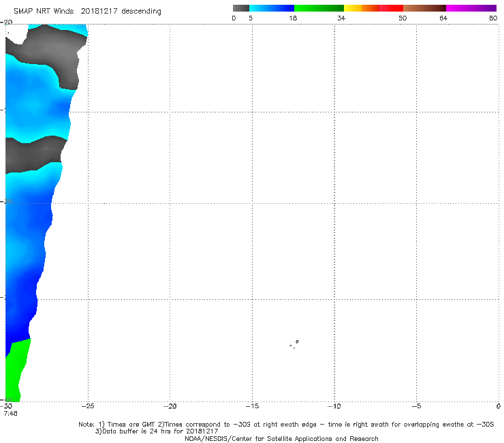Select the brown 50-64 colorbar segment
504x443 pixels.
click(x=424, y=8)
